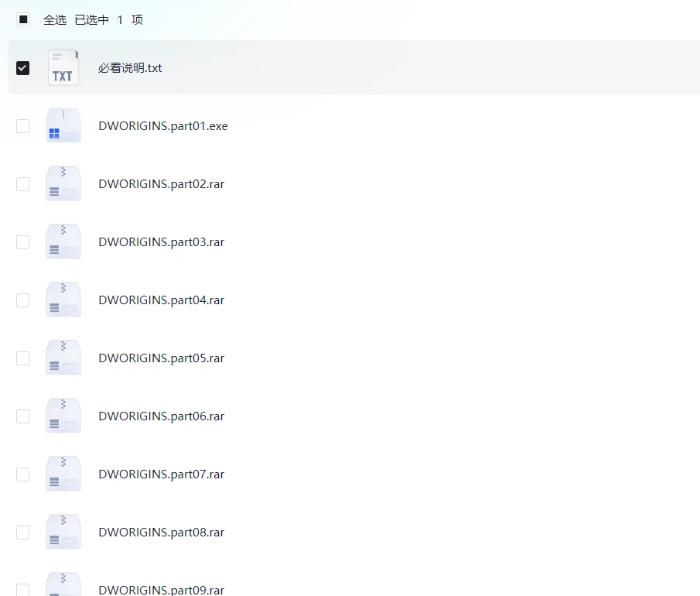700x596 pixels.
Task: Click the exe icon for DWORIGINS.part01.exe
Action: (63, 126)
